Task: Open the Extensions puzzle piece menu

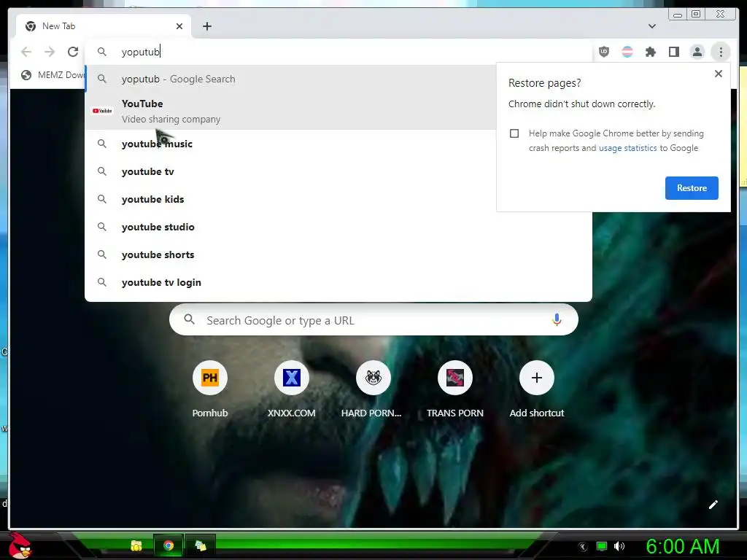Action: (x=650, y=52)
